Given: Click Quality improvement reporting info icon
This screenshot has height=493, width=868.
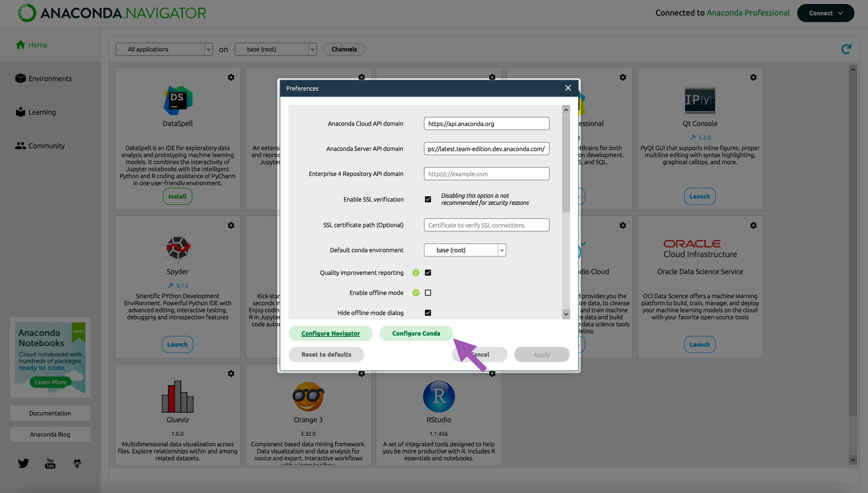Looking at the screenshot, I should (x=416, y=273).
